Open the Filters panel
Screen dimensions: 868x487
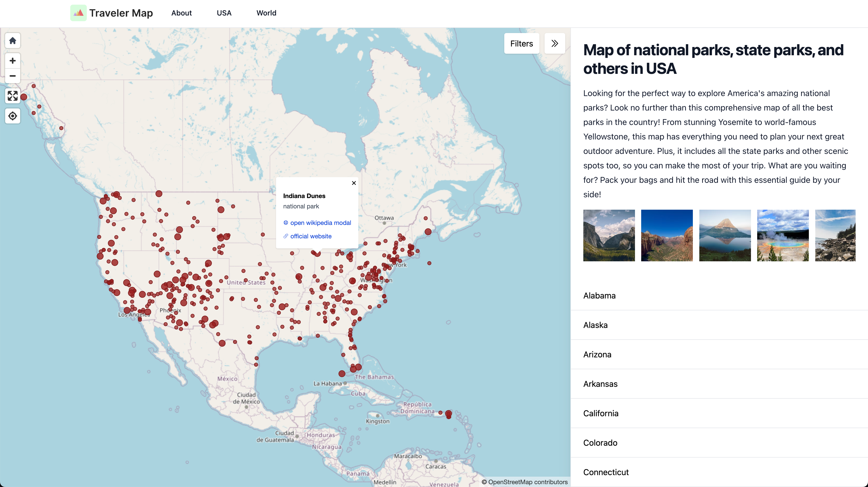pos(521,43)
